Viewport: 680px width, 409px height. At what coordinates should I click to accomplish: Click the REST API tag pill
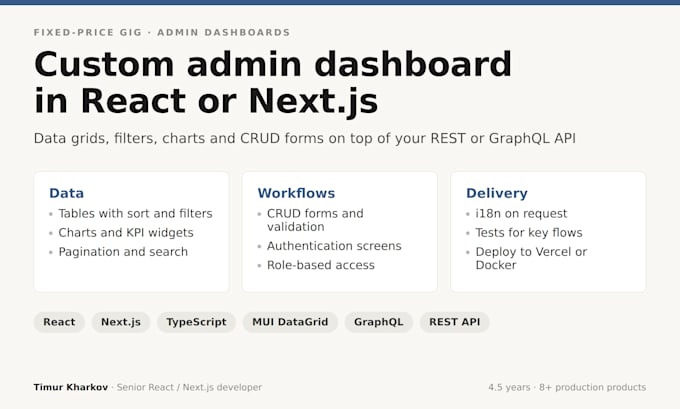tap(454, 322)
